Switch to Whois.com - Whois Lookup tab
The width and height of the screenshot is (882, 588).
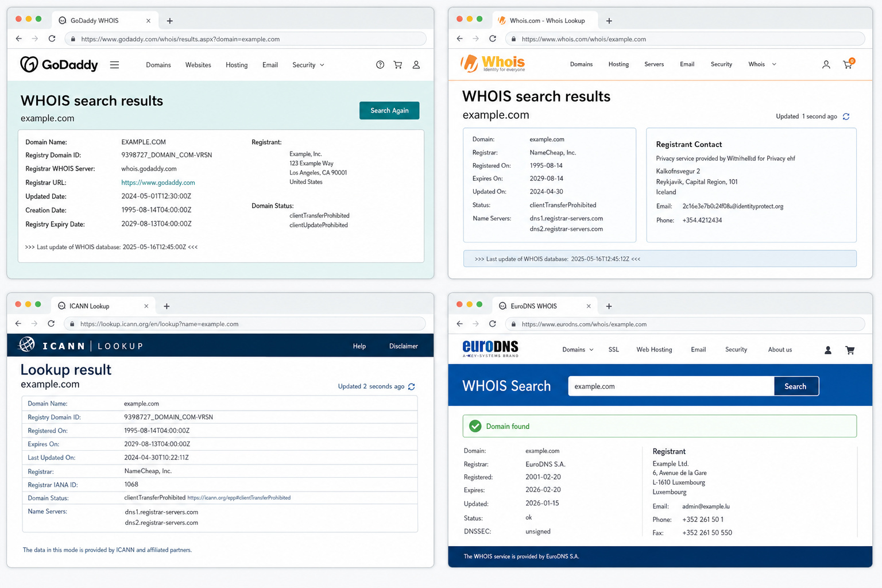pyautogui.click(x=547, y=21)
